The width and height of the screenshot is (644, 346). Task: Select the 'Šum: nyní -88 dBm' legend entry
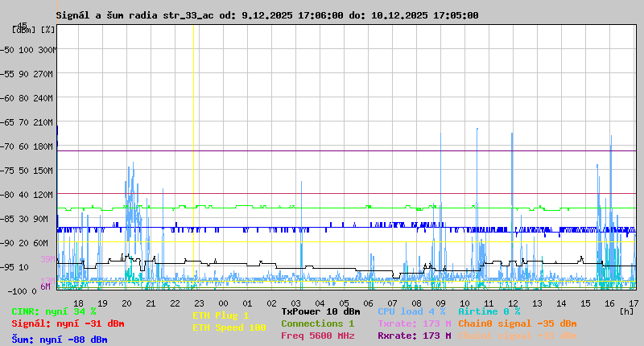click(60, 340)
